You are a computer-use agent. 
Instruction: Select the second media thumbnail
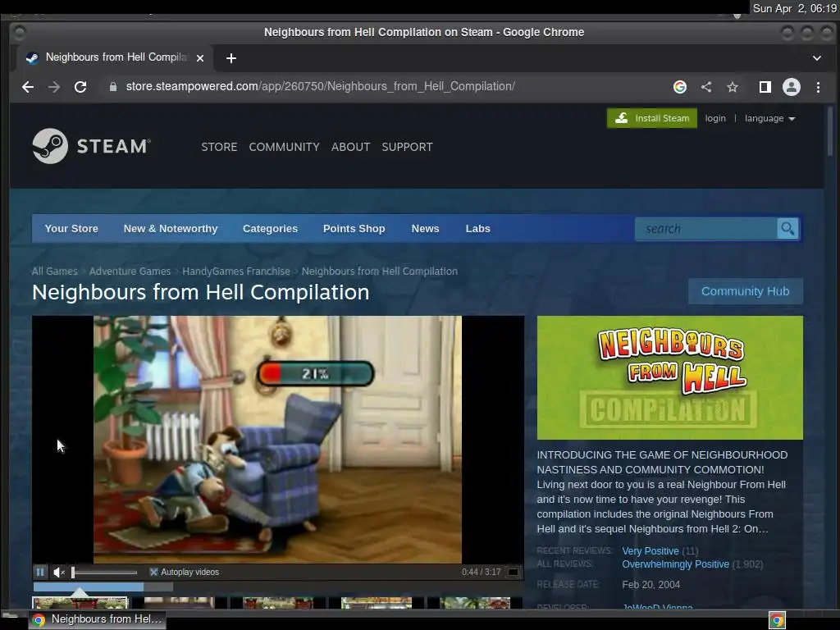click(x=179, y=603)
